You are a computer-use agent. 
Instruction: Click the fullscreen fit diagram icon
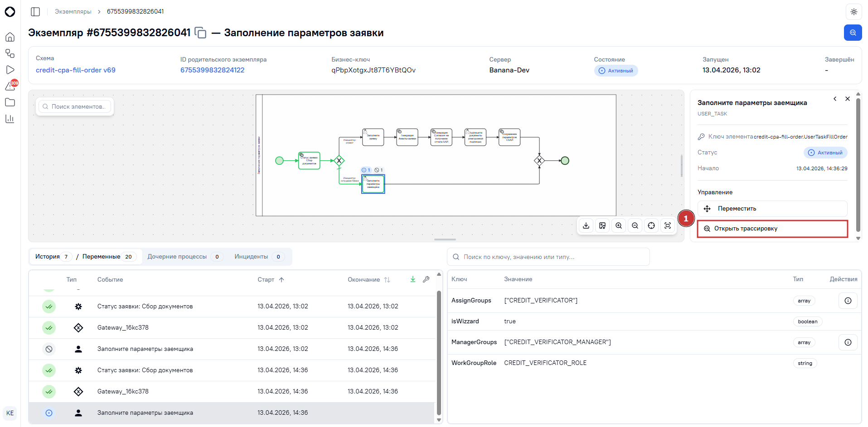(668, 225)
